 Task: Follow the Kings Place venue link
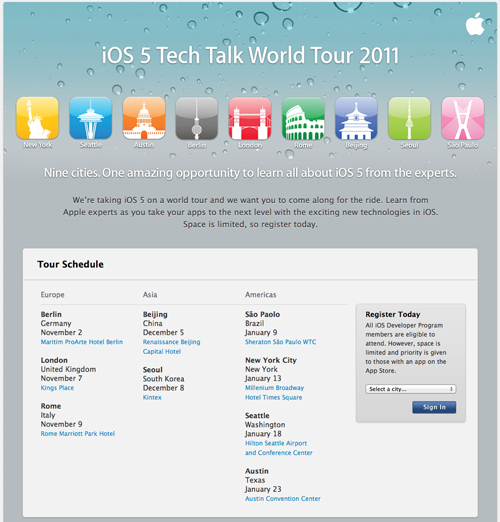(x=57, y=388)
